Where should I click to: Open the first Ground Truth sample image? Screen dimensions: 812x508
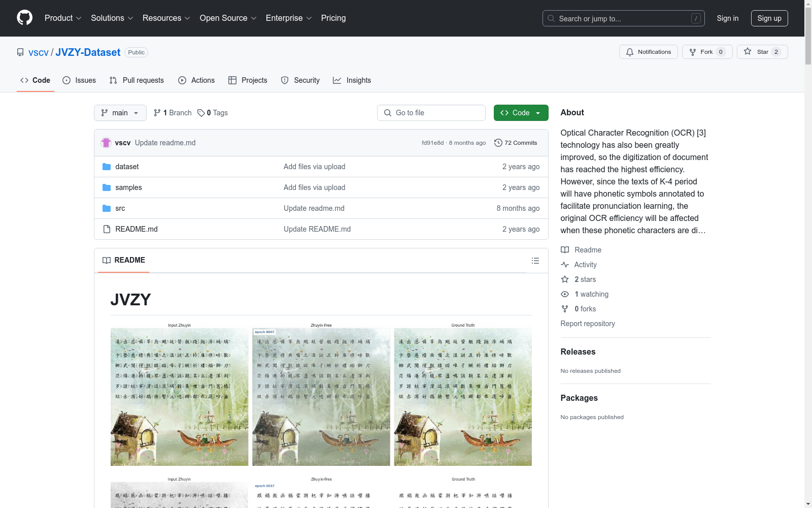(x=463, y=397)
